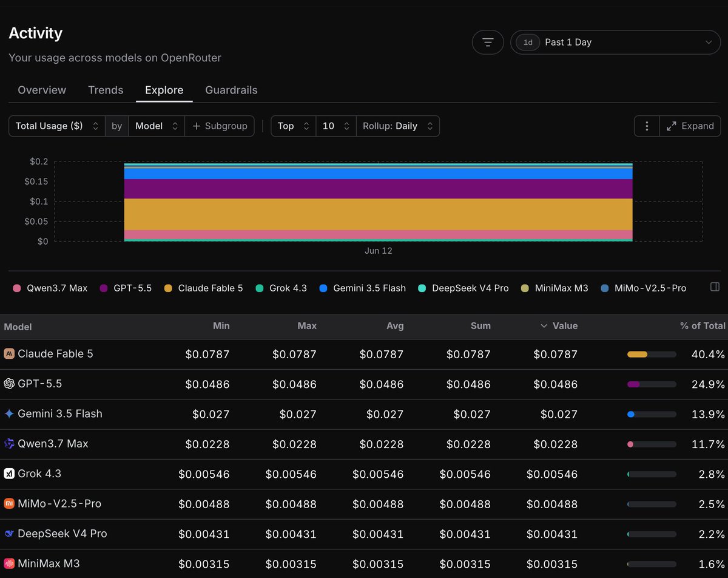This screenshot has height=578, width=728.
Task: Open the Claude Fable 5 table row name
Action: pos(56,353)
